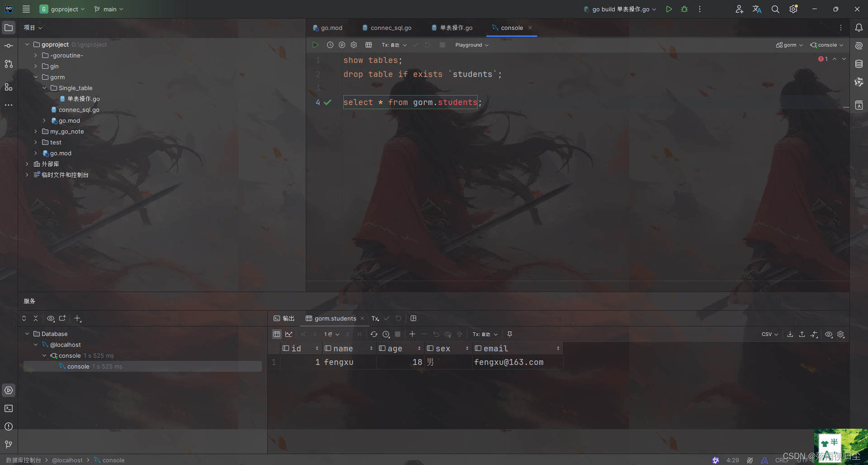Reload the result grid data

click(374, 334)
